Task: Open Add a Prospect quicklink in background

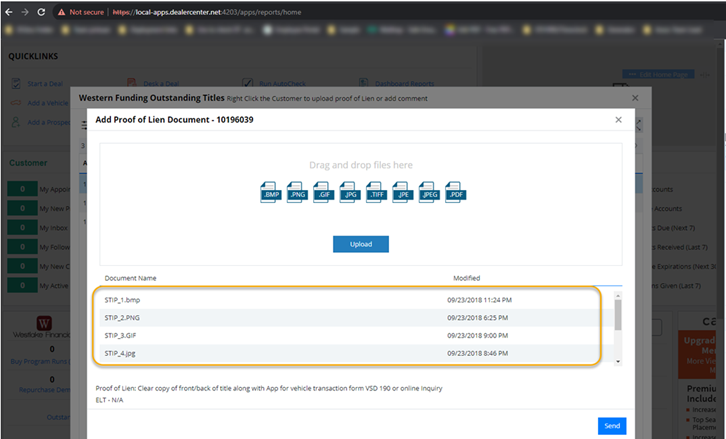Action: click(49, 122)
